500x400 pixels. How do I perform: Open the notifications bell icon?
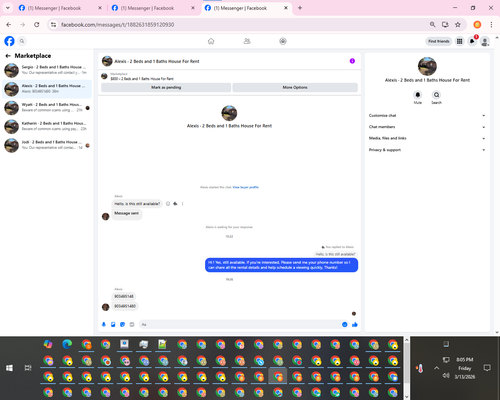[472, 41]
